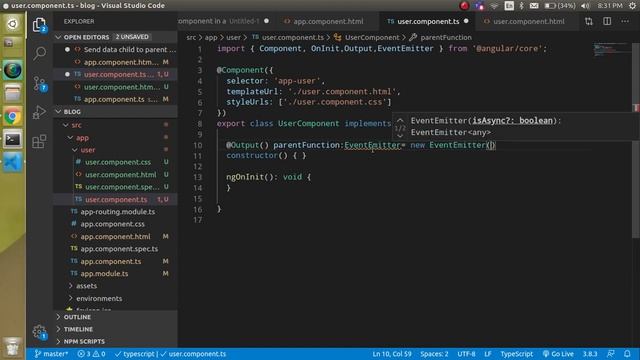Click the clock showing 8:31 PM
The image size is (640, 360).
coord(610,6)
